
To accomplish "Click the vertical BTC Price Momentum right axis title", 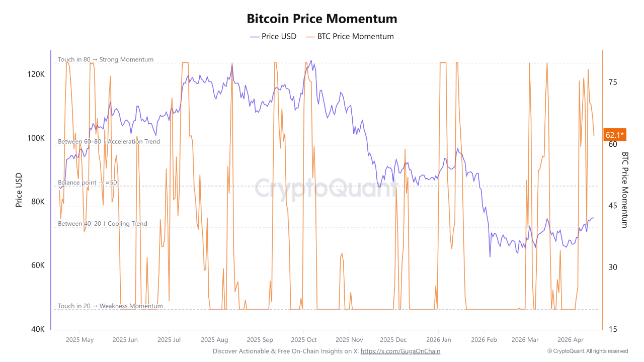I will 625,190.
